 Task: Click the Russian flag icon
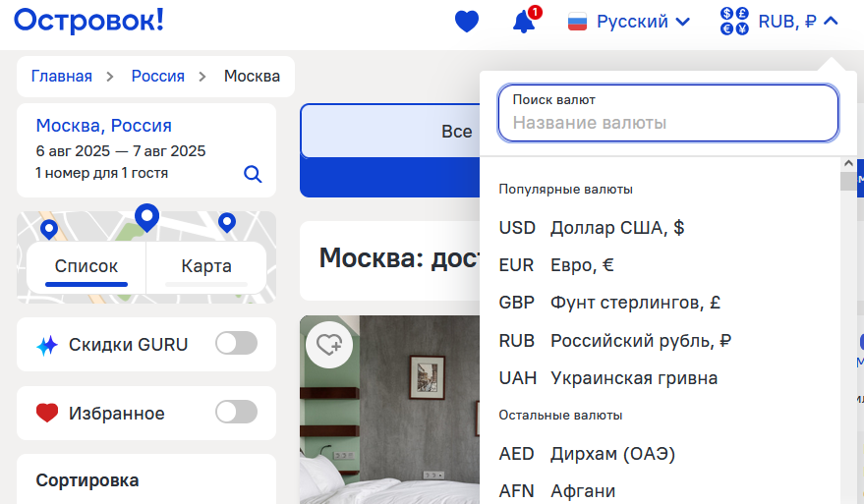pos(577,22)
